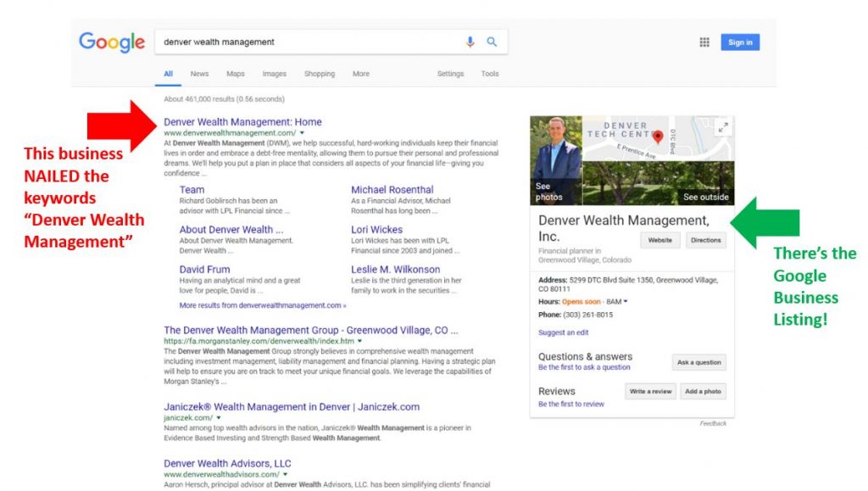Screen dimensions: 868x491
Task: Open Street View via See outside thumbnail
Action: click(708, 195)
